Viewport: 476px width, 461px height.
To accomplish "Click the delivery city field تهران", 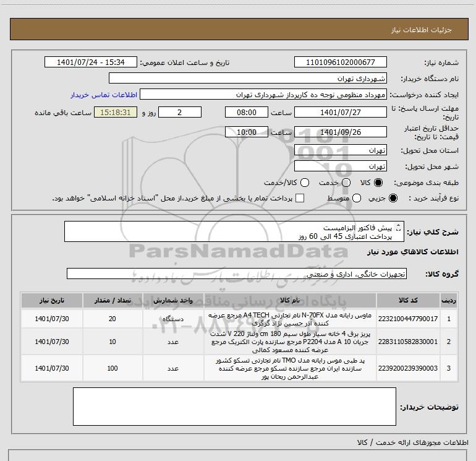I will point(340,166).
